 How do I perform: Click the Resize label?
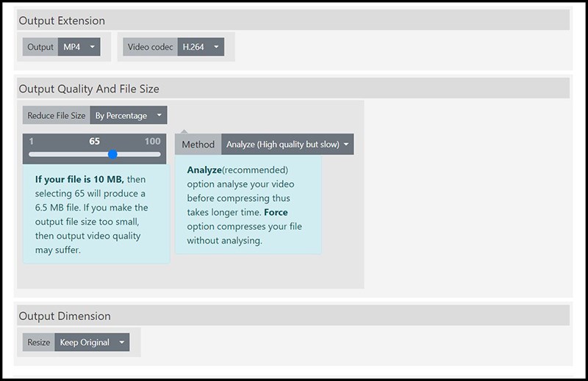pos(39,342)
